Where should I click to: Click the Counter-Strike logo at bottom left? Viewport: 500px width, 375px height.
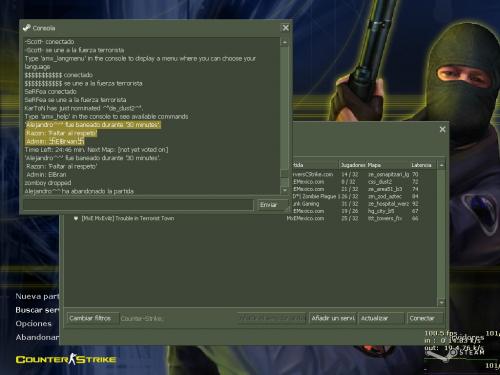(66, 359)
